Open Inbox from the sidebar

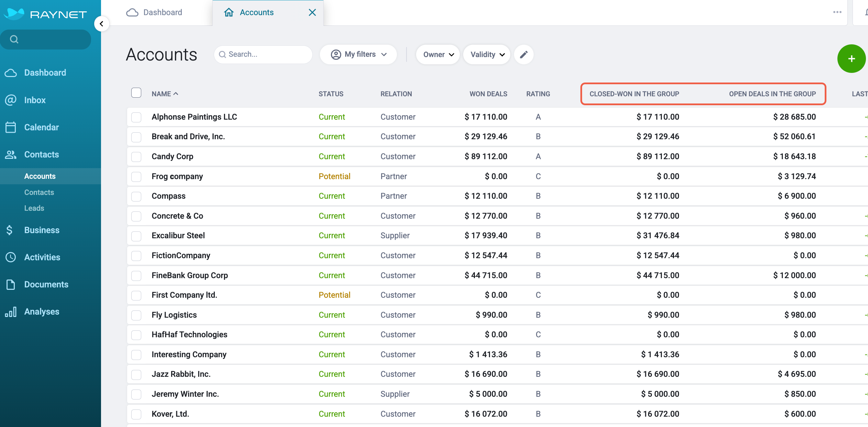click(35, 100)
